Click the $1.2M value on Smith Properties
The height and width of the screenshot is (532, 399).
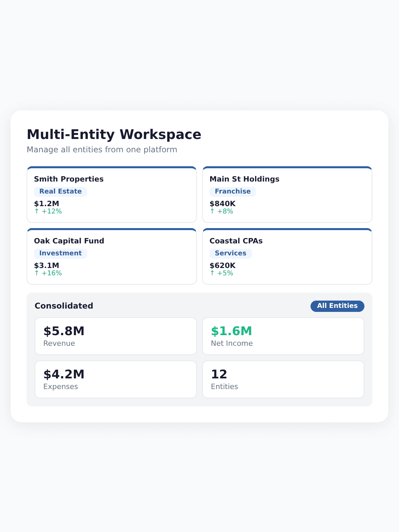pyautogui.click(x=47, y=203)
